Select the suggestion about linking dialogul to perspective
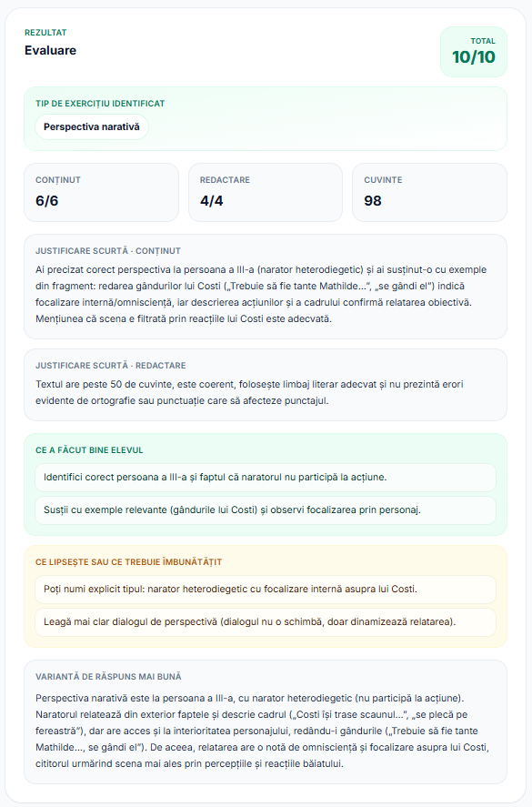Screen dimensions: 532x807 pos(266,622)
